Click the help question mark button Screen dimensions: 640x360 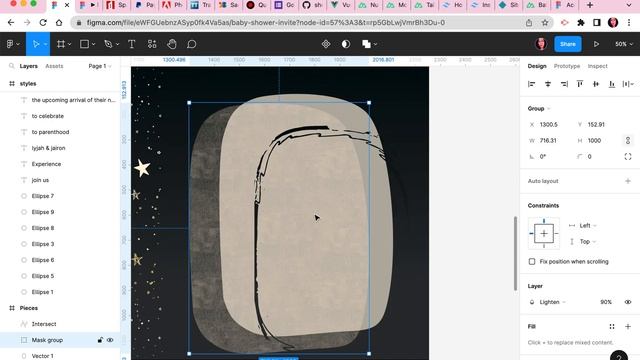pyautogui.click(x=619, y=356)
